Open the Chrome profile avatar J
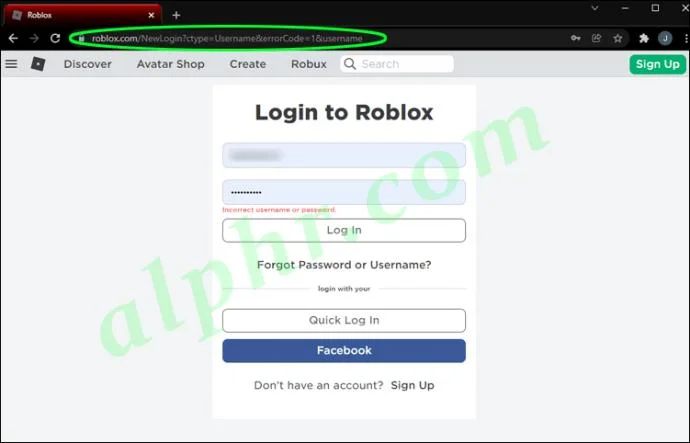The width and height of the screenshot is (690, 443). 665,38
